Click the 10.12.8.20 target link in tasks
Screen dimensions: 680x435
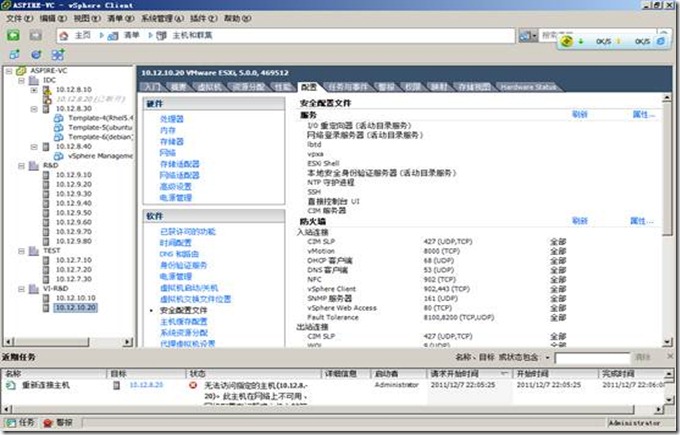(x=146, y=385)
